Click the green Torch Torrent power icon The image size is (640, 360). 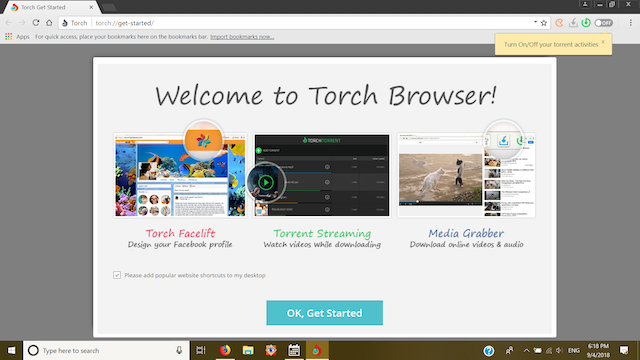point(586,23)
